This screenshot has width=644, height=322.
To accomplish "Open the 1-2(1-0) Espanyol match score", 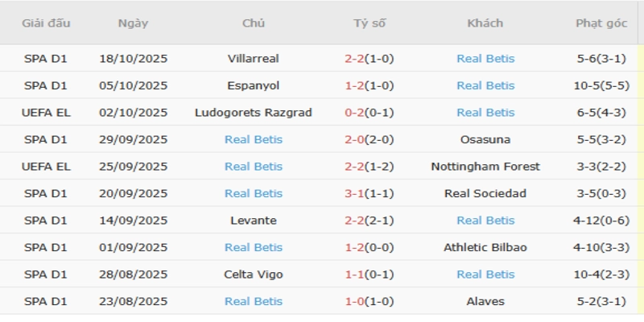I will click(369, 85).
